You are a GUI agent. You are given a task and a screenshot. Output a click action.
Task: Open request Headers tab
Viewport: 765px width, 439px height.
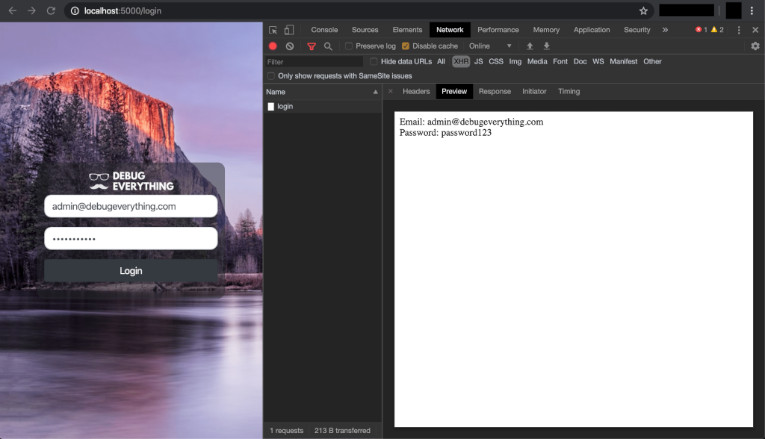coord(416,91)
